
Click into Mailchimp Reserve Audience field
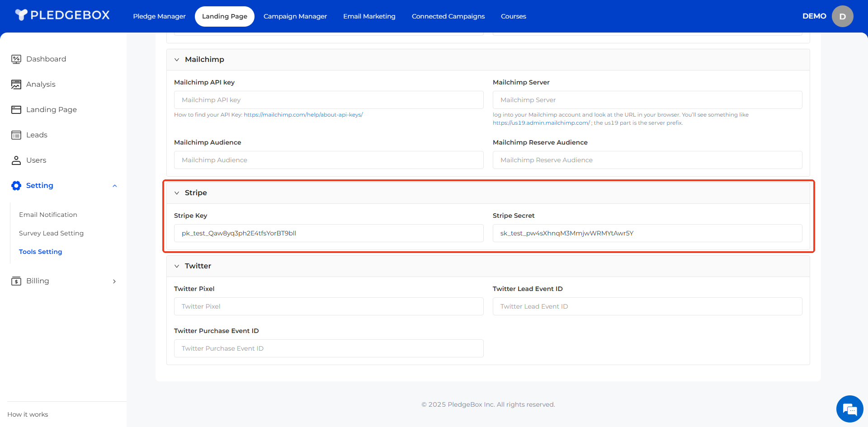(647, 160)
